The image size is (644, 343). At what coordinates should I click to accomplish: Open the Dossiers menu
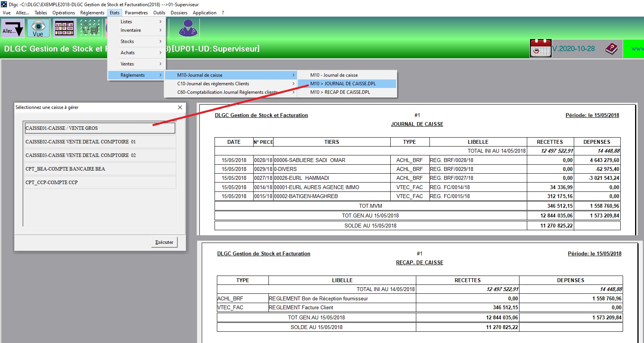(179, 13)
